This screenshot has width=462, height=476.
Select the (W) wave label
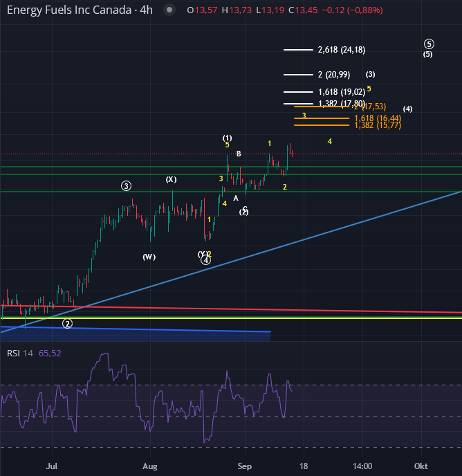pyautogui.click(x=149, y=257)
